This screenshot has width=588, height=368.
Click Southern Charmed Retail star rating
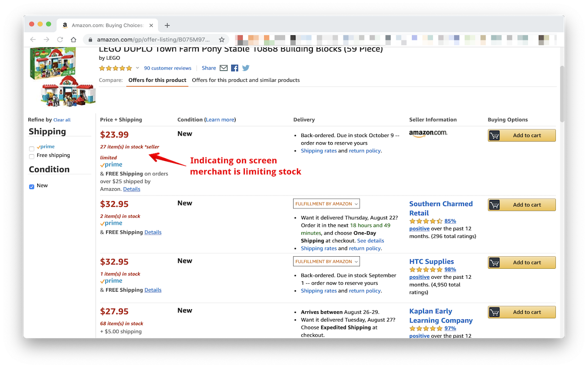click(x=426, y=221)
